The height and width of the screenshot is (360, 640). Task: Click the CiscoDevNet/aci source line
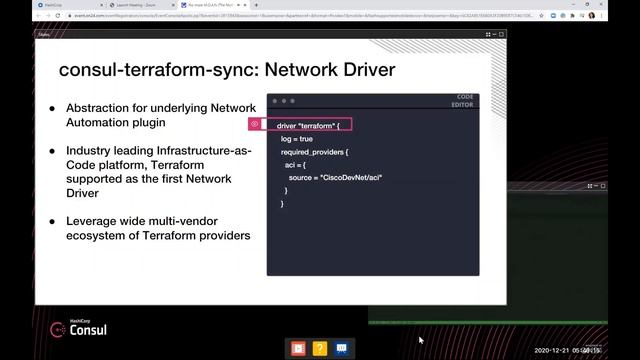point(336,178)
